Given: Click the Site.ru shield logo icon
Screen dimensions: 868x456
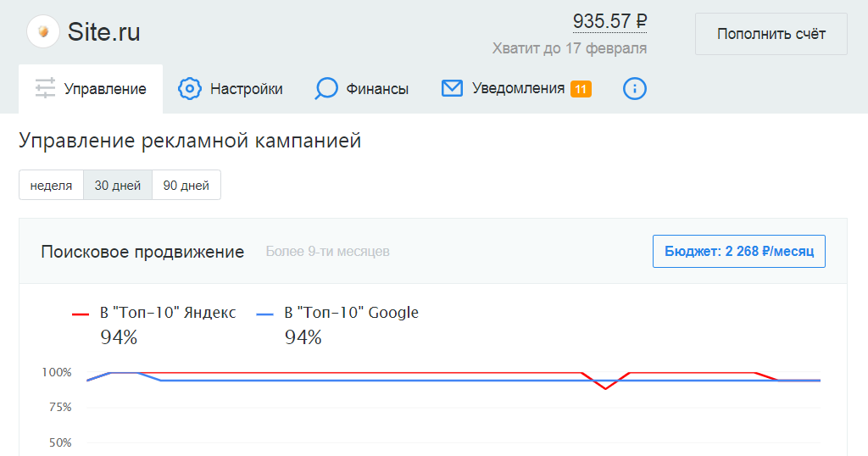Looking at the screenshot, I should (x=43, y=31).
